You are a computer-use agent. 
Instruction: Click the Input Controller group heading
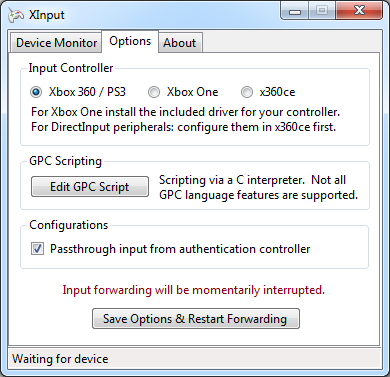(71, 68)
